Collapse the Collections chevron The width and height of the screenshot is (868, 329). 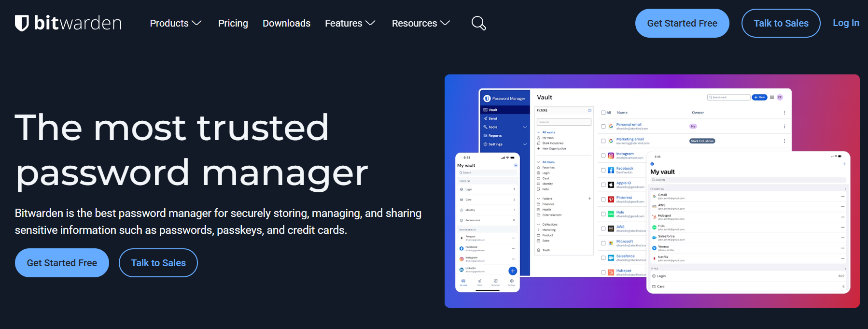539,225
